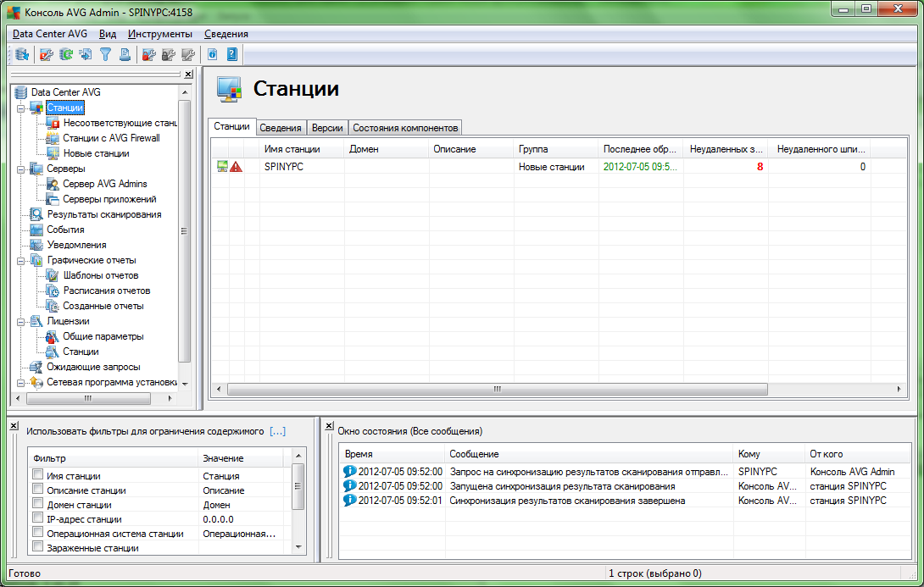Image resolution: width=924 pixels, height=587 pixels.
Task: Click the export document arrow toolbar icon
Action: tap(86, 55)
